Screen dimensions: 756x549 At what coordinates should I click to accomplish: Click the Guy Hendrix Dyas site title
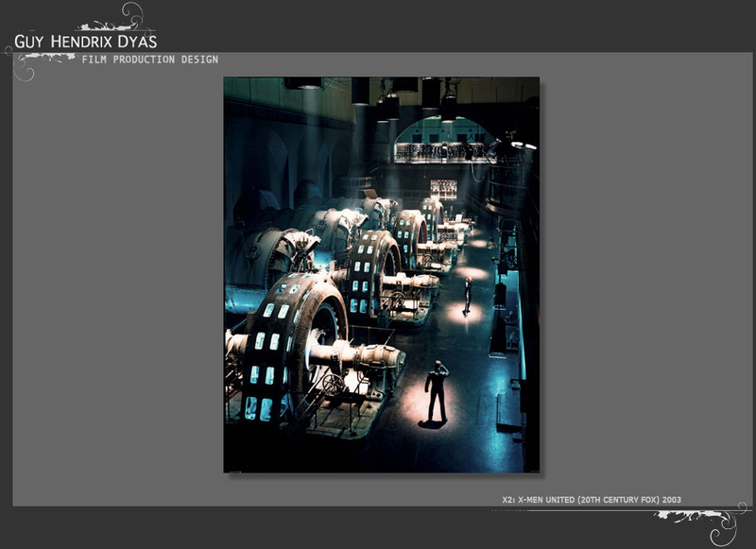coord(86,42)
